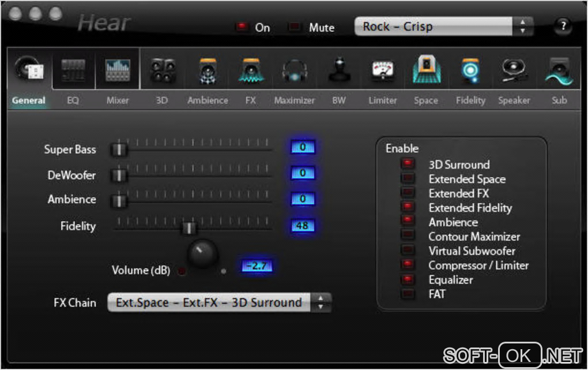Image resolution: width=588 pixels, height=370 pixels.
Task: Switch to the FX tab label
Action: [251, 100]
